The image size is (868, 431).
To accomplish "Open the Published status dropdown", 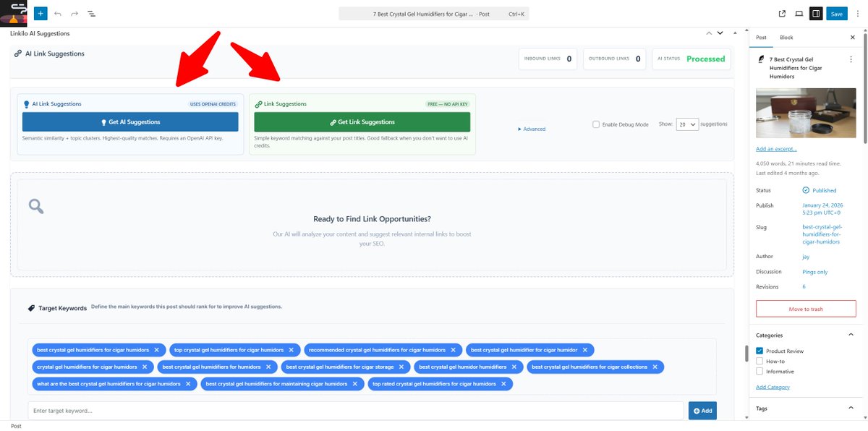I will pos(820,190).
